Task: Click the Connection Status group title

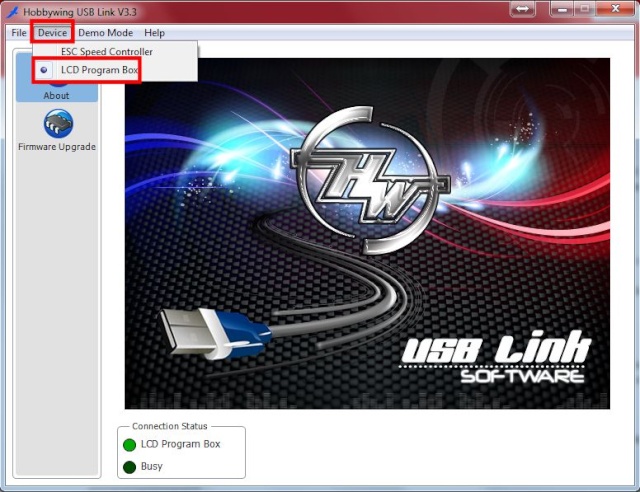Action: 169,426
